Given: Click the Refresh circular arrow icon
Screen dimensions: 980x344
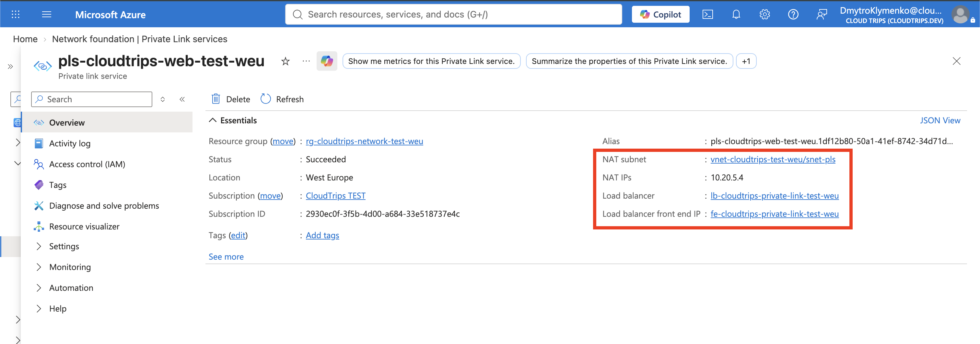Looking at the screenshot, I should coord(265,99).
